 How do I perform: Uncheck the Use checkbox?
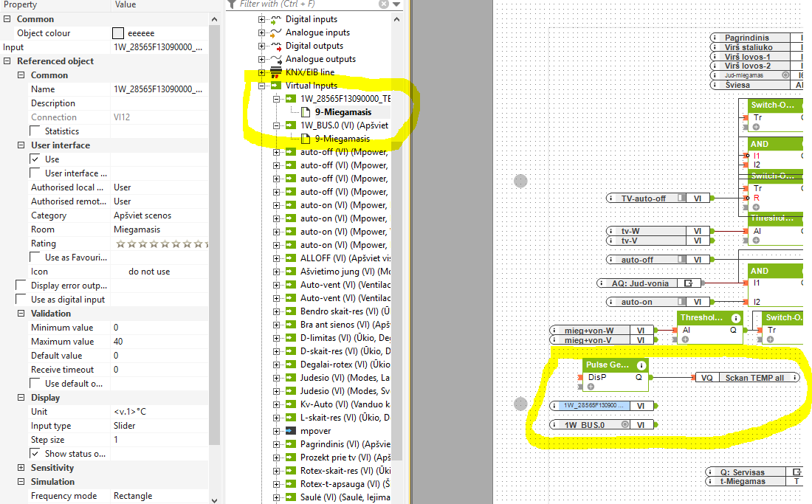pos(35,159)
